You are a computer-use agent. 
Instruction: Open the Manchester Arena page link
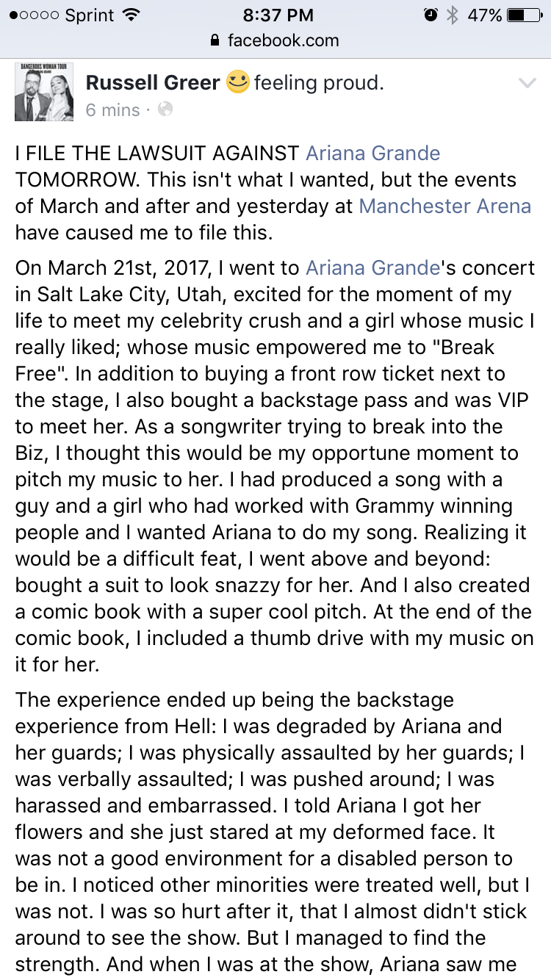point(445,206)
